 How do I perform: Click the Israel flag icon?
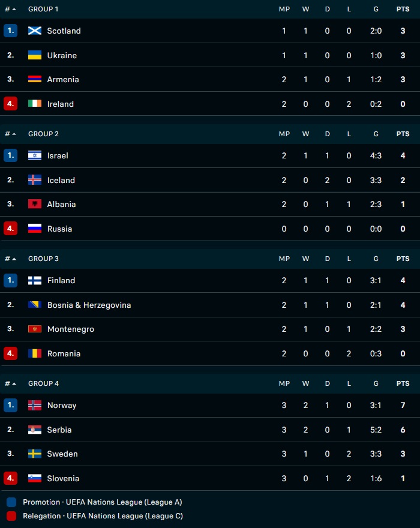coord(35,155)
